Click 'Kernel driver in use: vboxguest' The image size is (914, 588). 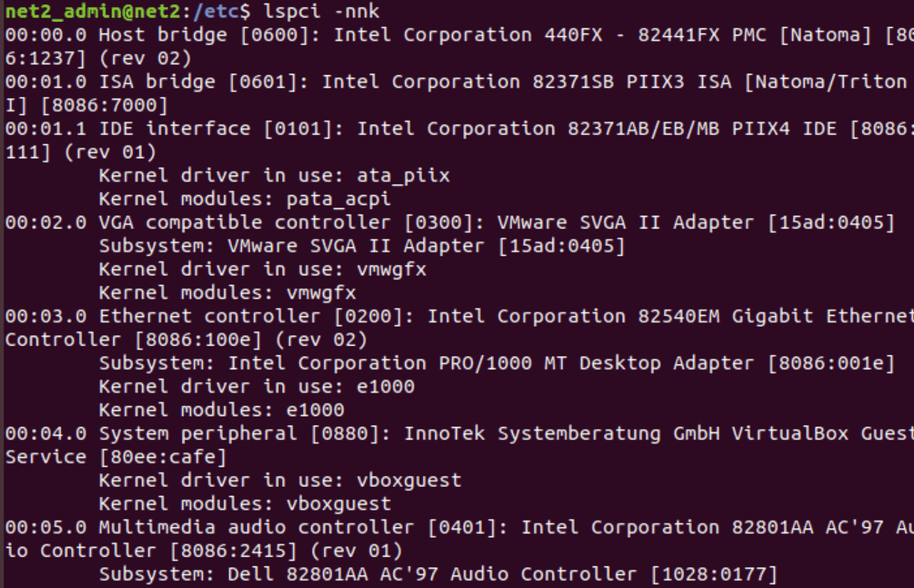[x=280, y=480]
